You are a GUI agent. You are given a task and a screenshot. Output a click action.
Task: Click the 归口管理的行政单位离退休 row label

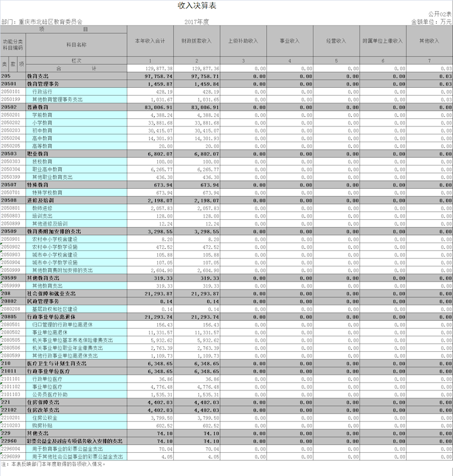(62, 325)
